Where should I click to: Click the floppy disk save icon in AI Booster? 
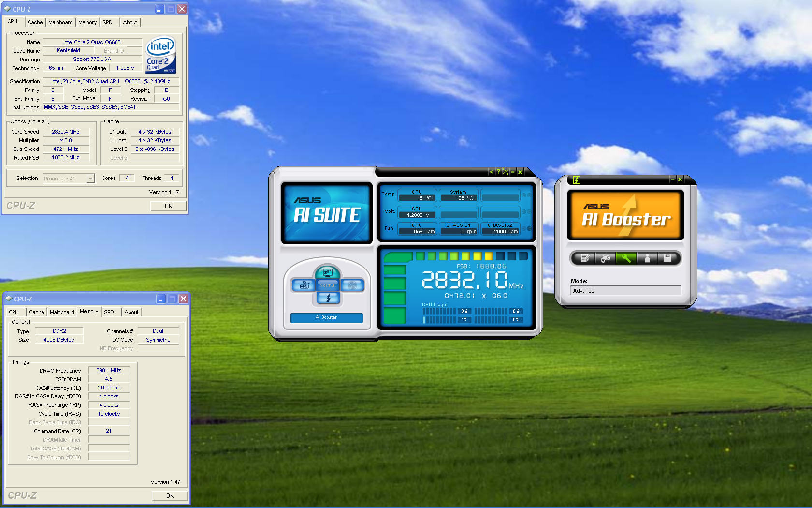point(667,258)
